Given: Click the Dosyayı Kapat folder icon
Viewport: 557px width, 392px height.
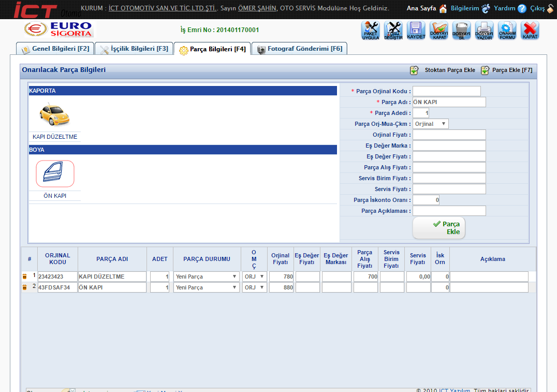Looking at the screenshot, I should (x=439, y=31).
